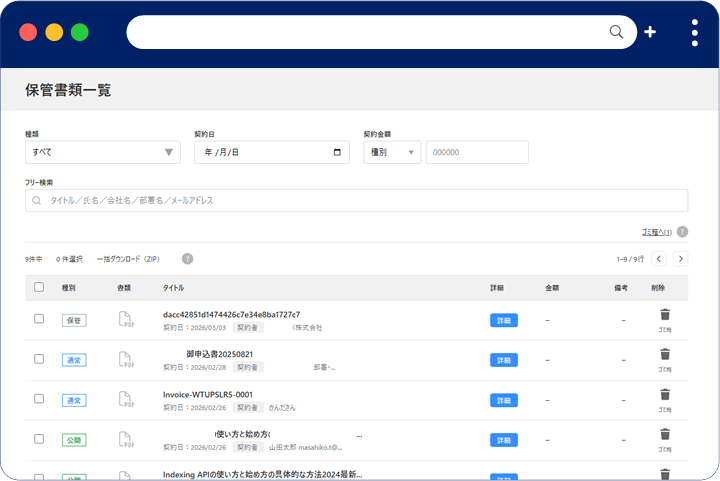
Task: Click the PDF icon for Invoice-WTUPSLR5-0001
Action: pos(126,399)
